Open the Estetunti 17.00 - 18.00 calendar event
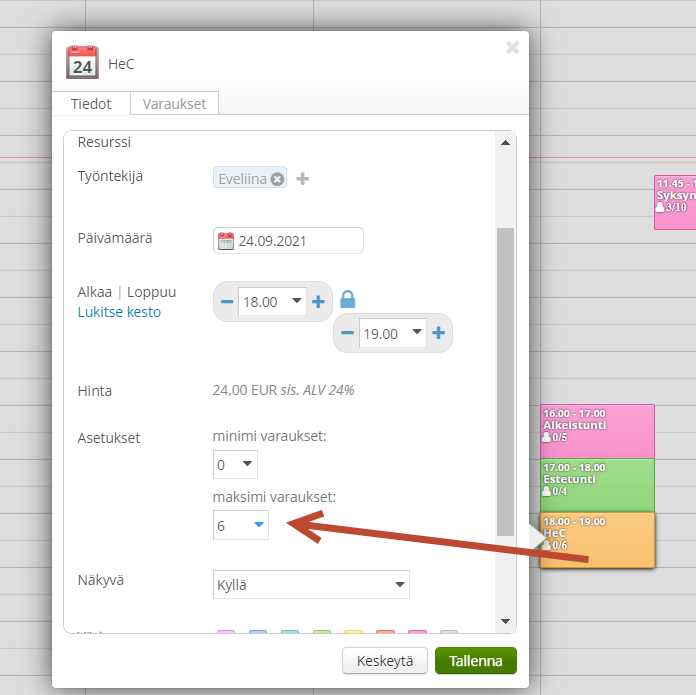The height and width of the screenshot is (695, 696). 597,485
